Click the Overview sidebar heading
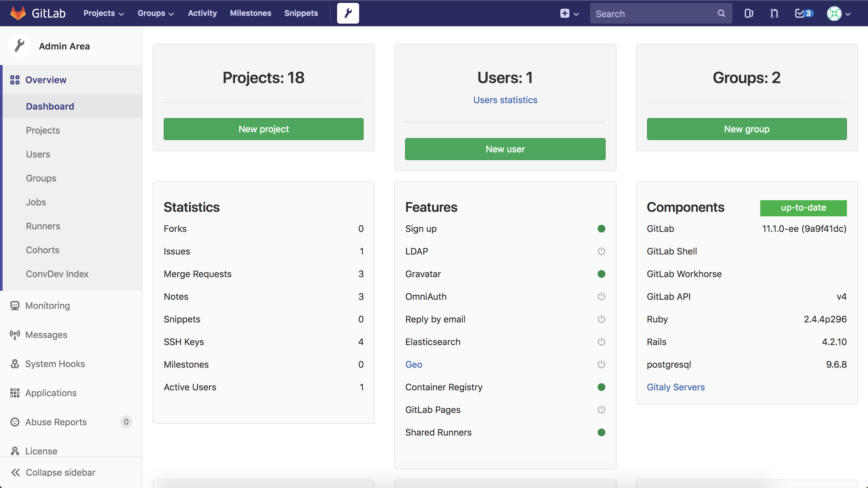 [46, 80]
